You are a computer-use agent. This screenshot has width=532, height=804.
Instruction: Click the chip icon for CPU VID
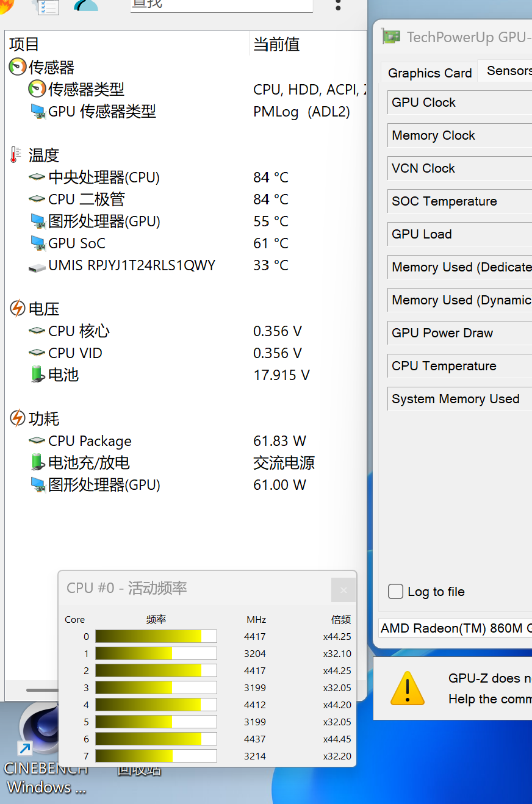pos(37,353)
